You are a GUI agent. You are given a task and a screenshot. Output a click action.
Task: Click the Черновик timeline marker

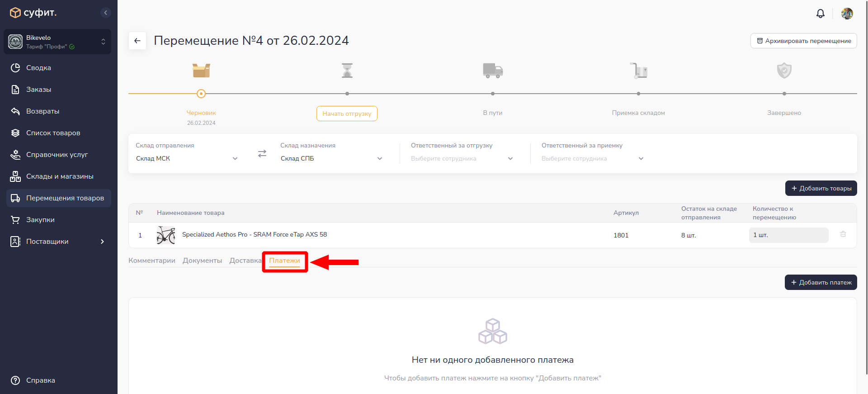201,94
